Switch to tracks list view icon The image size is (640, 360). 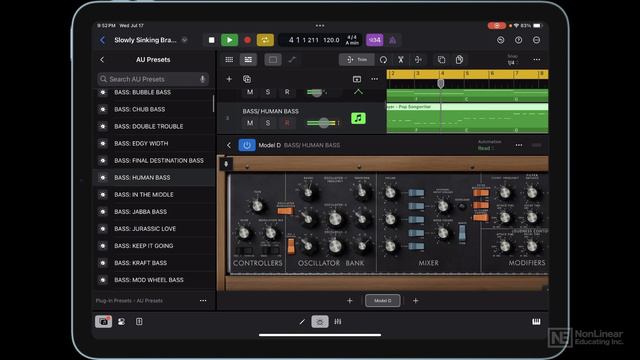coord(248,60)
